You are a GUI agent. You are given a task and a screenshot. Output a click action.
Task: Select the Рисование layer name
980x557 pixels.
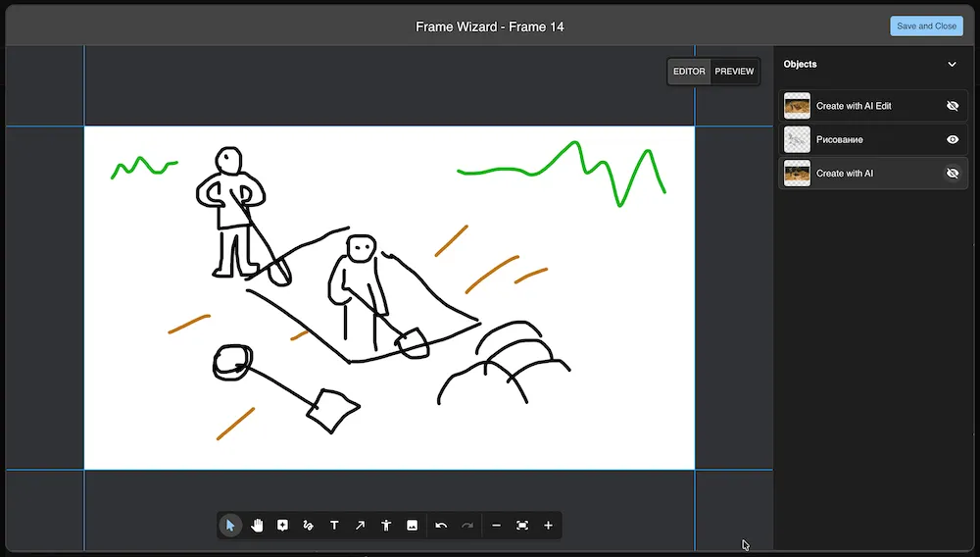(x=840, y=140)
